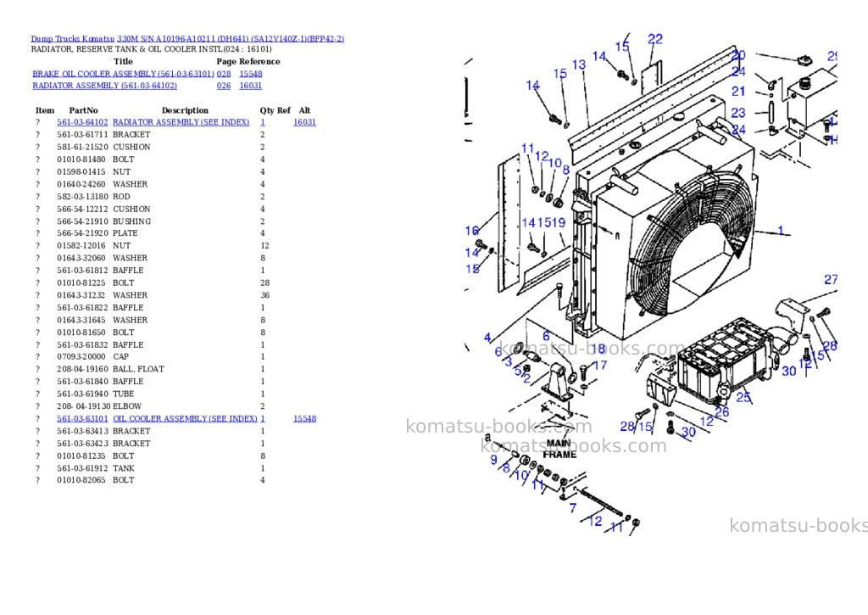Open BRAKE OIL COOLER ASSEMBLY (561-03-63101) title link
This screenshot has height=615, width=868.
tap(123, 74)
